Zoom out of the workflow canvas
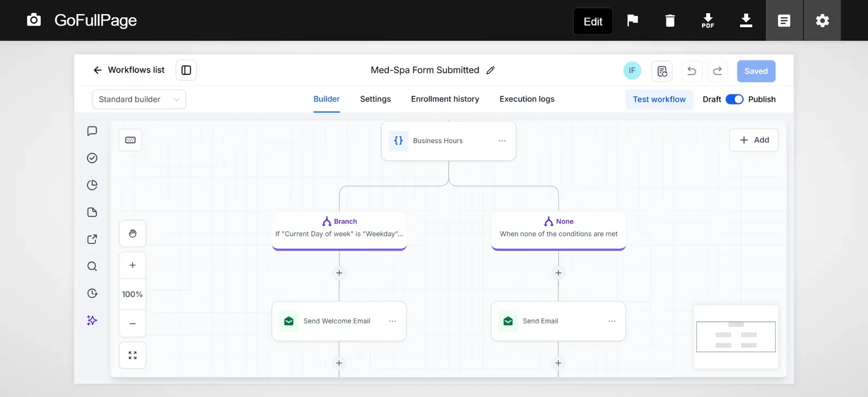Image resolution: width=868 pixels, height=397 pixels. [x=132, y=324]
